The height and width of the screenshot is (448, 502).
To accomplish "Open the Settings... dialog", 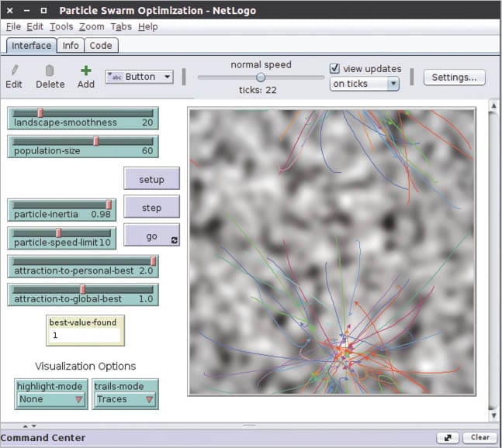I will point(454,78).
